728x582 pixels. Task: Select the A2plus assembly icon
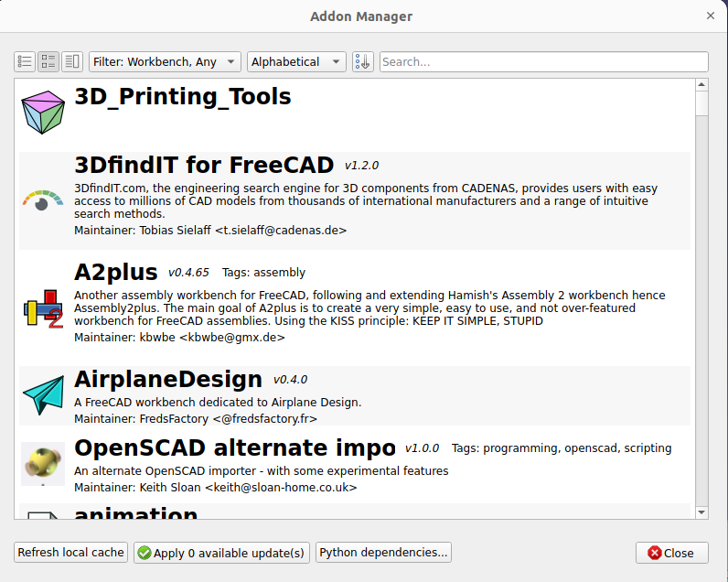coord(43,309)
